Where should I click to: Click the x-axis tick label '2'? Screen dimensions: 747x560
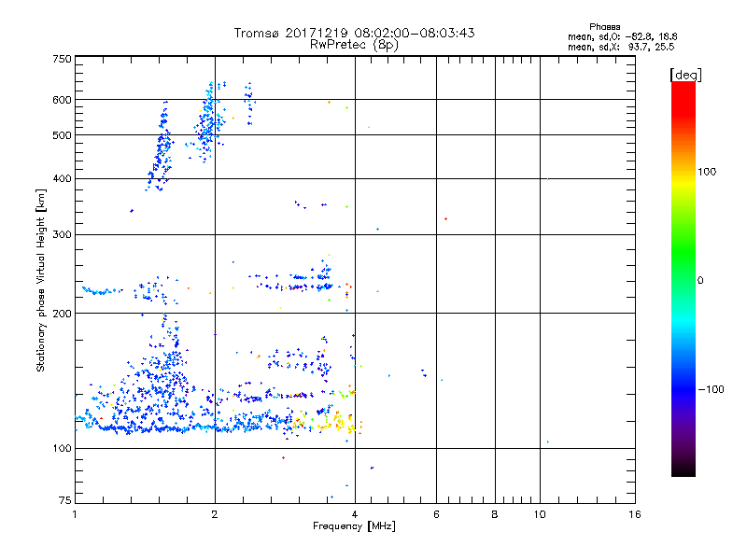coord(215,514)
